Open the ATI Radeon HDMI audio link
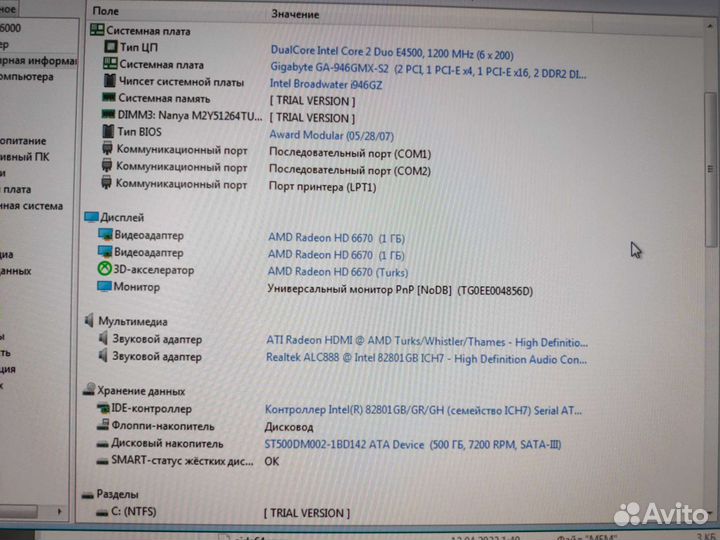Viewport: 720px width, 540px height. click(x=427, y=341)
